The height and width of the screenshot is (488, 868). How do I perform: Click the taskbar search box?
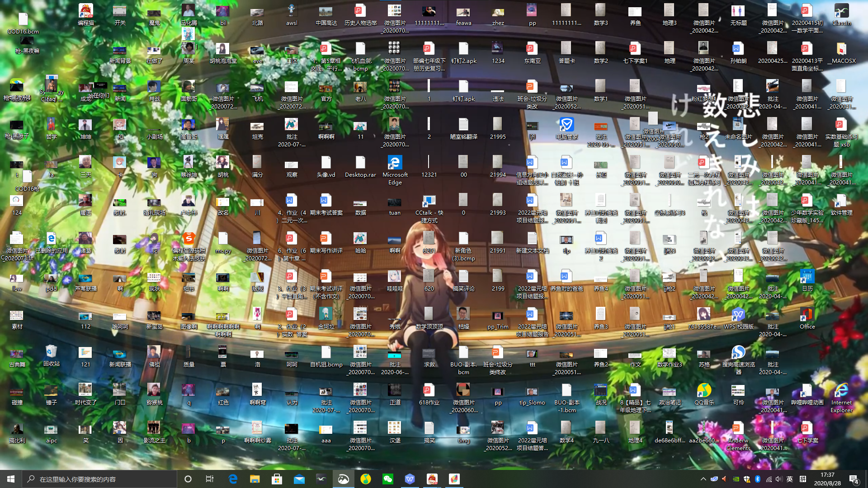click(x=99, y=479)
